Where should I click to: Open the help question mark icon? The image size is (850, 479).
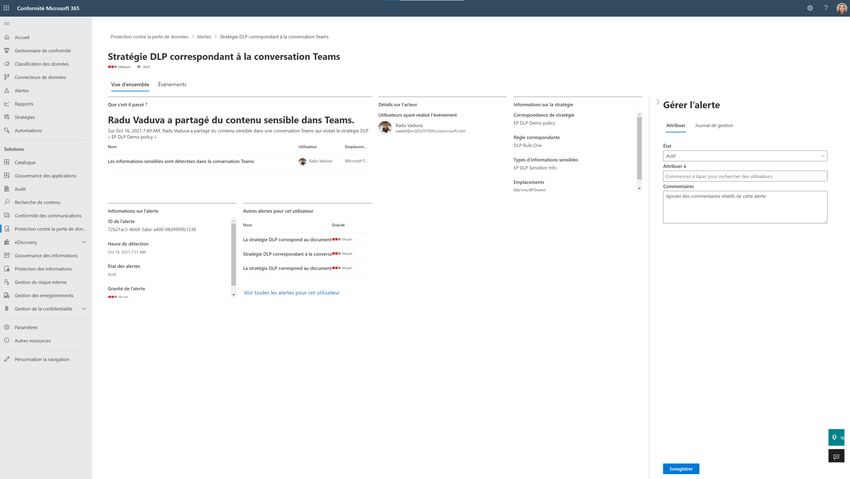tap(826, 8)
